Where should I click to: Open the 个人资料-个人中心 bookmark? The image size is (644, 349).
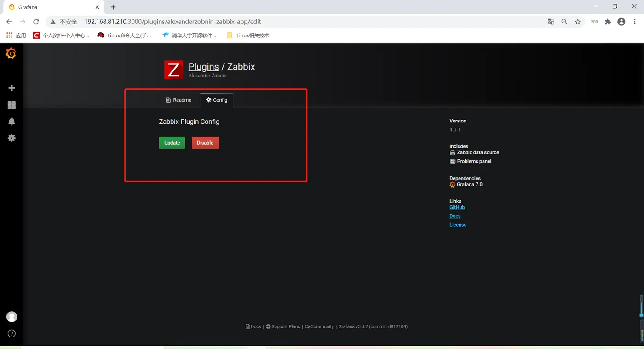pyautogui.click(x=61, y=35)
